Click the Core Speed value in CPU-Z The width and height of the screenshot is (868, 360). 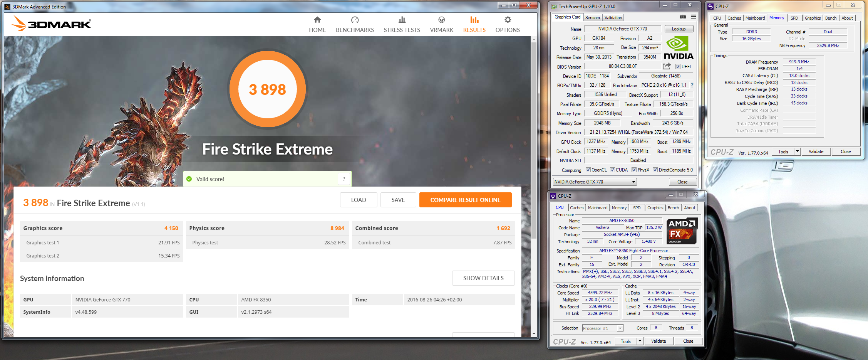click(x=600, y=293)
